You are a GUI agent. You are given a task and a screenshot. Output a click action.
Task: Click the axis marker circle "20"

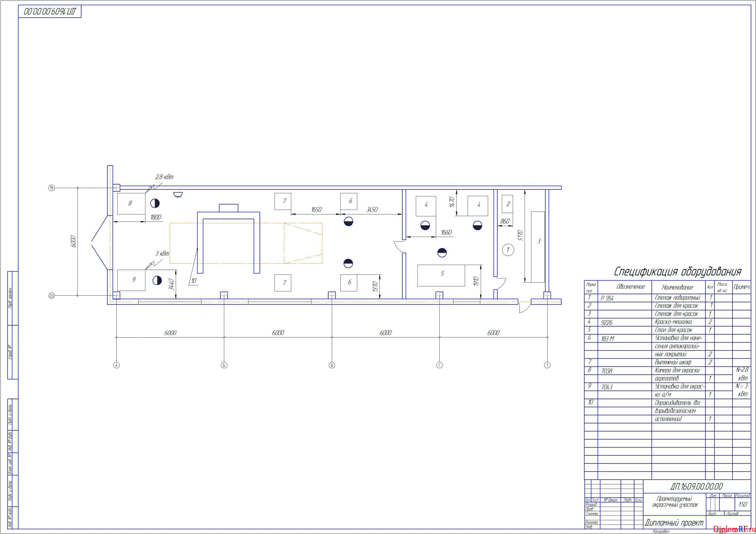(51, 296)
